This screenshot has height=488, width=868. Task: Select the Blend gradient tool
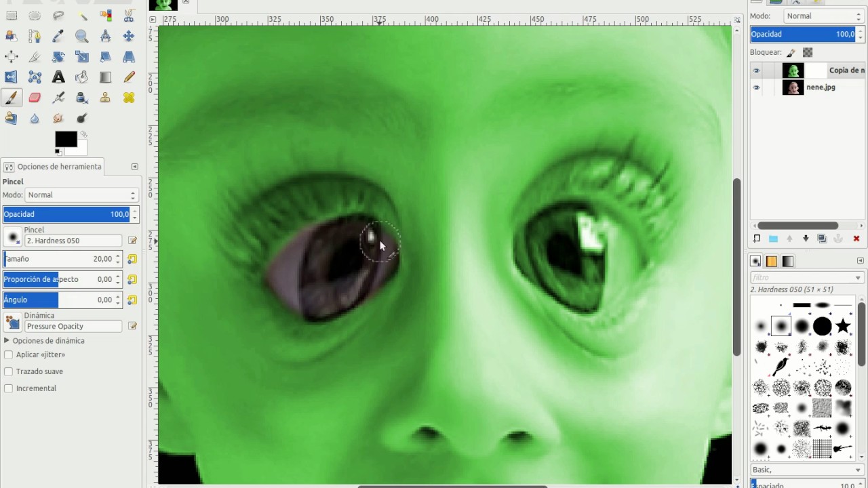[105, 77]
